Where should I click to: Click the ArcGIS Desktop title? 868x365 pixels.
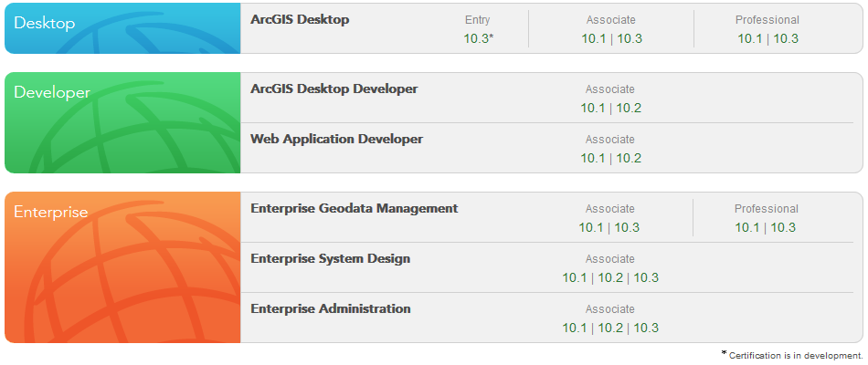point(300,19)
